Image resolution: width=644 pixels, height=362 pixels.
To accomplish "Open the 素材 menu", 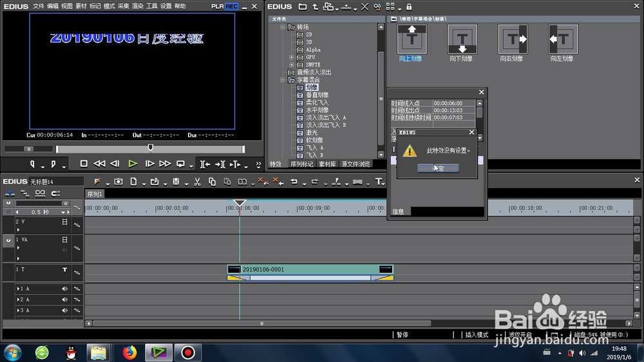I will (81, 6).
